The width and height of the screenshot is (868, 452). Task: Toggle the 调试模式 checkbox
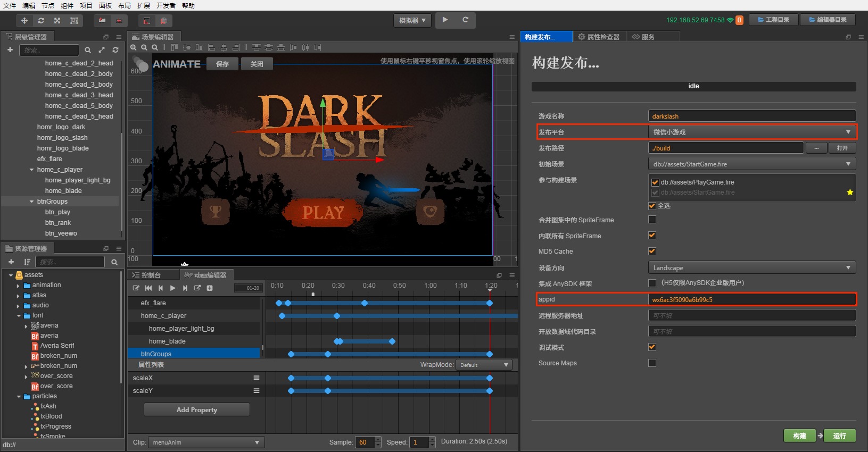(x=652, y=347)
